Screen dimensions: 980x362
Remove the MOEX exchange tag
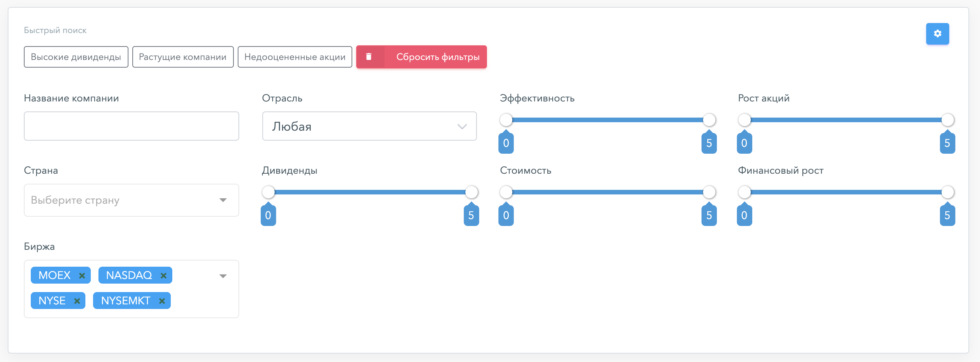pos(82,276)
